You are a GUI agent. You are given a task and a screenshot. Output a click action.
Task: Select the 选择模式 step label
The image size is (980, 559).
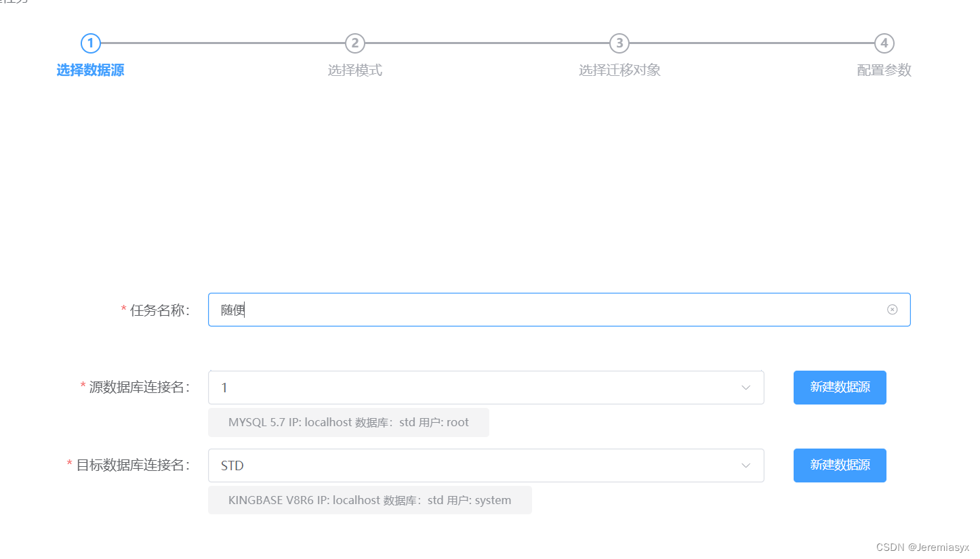tap(355, 70)
